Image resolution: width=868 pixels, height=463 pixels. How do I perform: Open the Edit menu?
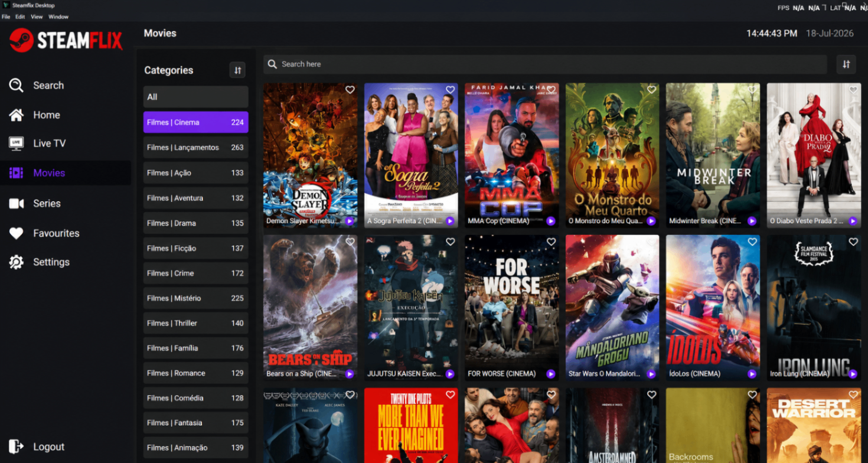[20, 17]
